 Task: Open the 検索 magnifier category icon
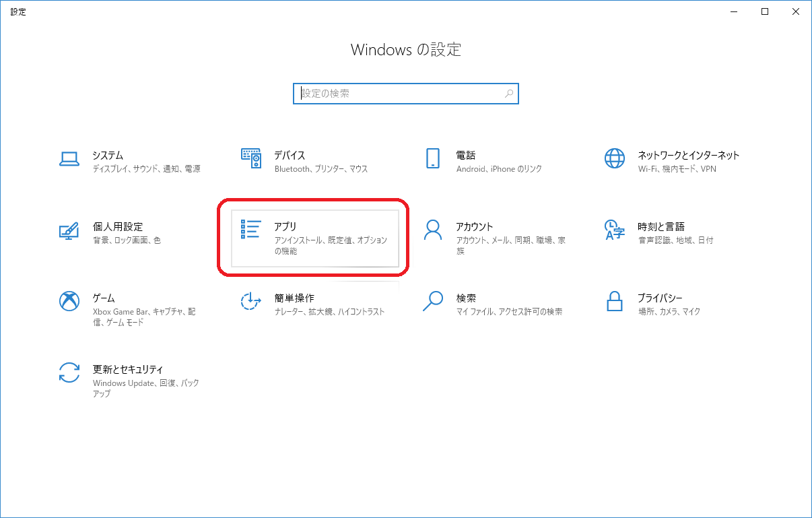[x=433, y=302]
